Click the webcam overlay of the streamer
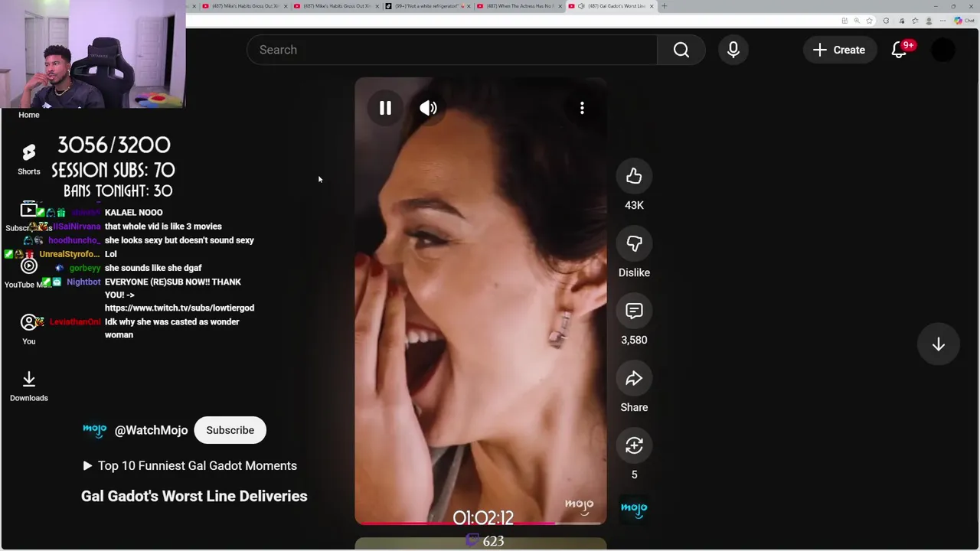The image size is (980, 551). click(93, 54)
